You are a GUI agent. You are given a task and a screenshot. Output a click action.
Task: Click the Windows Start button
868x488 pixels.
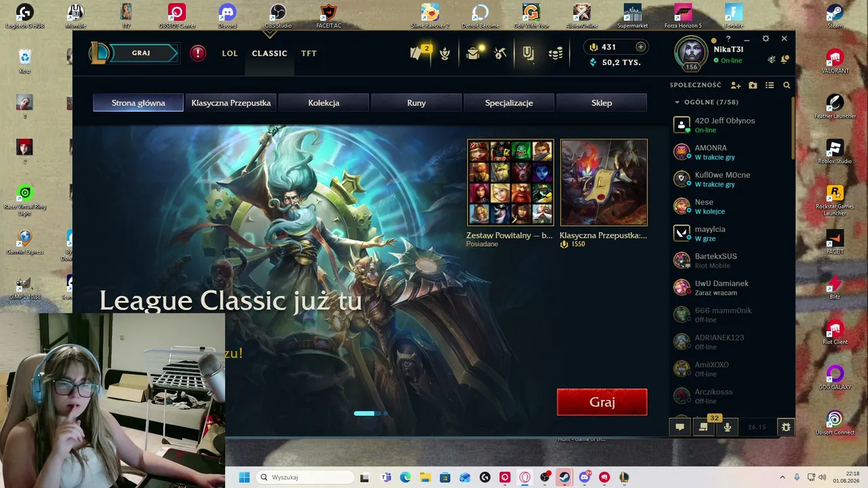[244, 477]
